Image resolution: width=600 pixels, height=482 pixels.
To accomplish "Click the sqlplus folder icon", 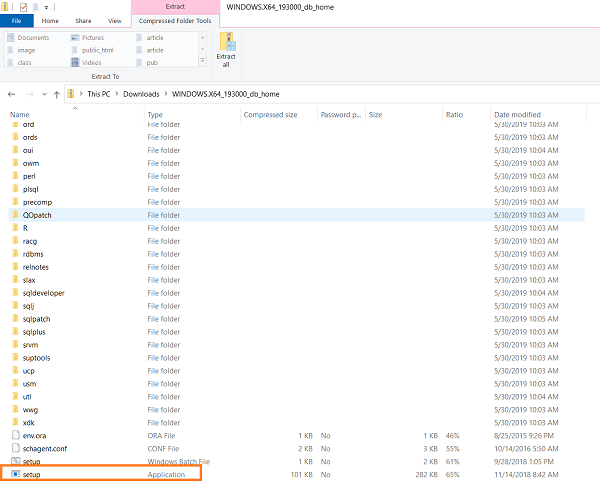I will tap(15, 332).
